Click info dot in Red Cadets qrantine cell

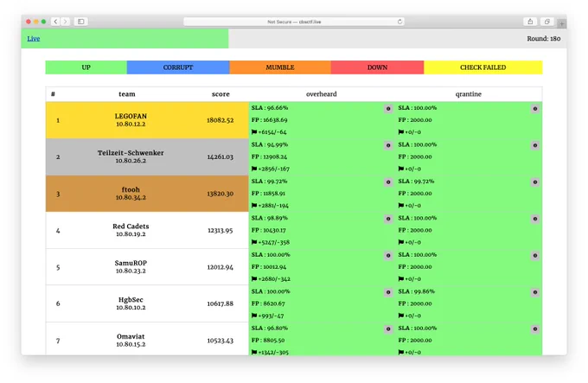(x=535, y=219)
